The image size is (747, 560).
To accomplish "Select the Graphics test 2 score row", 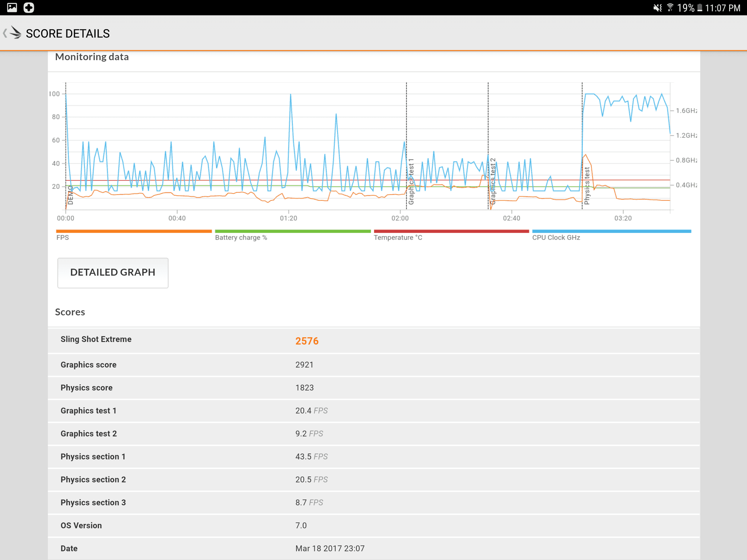I will (374, 434).
